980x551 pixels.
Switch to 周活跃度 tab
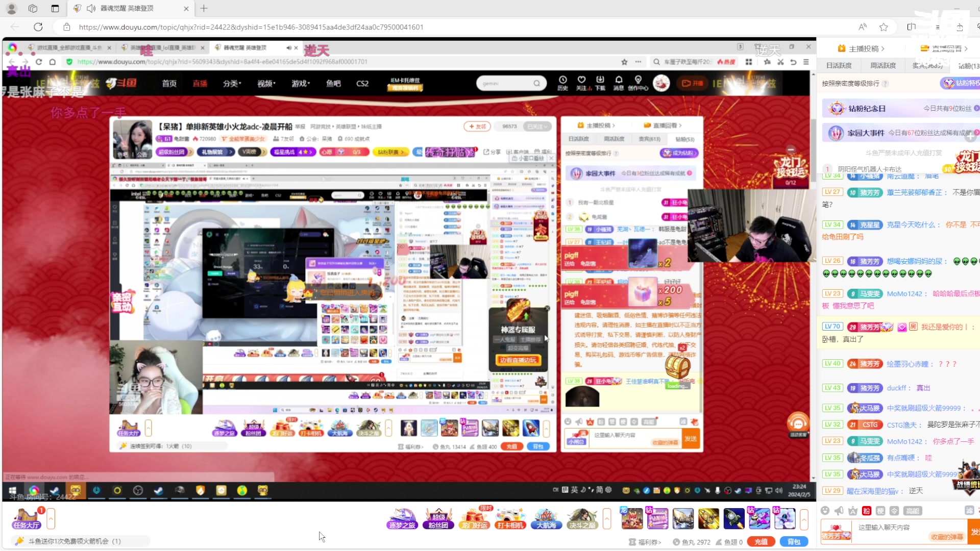[x=883, y=66]
